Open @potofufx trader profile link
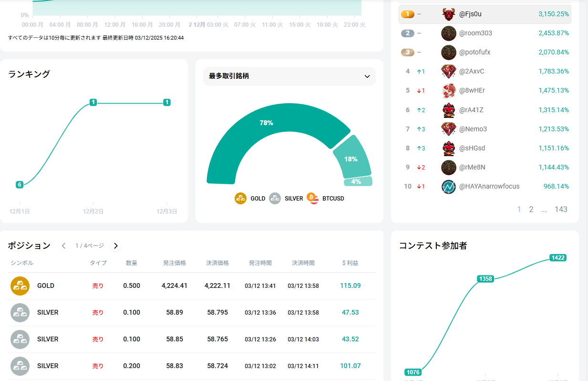 (x=475, y=53)
